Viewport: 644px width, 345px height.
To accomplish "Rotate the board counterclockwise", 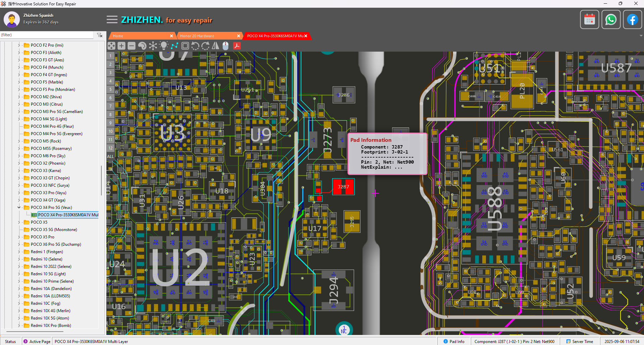I will [195, 46].
